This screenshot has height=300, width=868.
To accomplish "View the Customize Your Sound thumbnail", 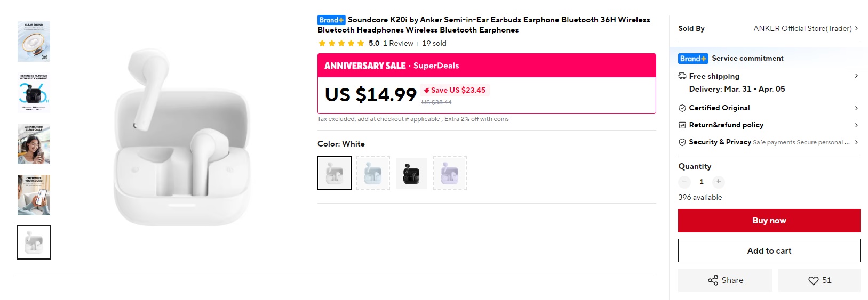I will pyautogui.click(x=34, y=195).
